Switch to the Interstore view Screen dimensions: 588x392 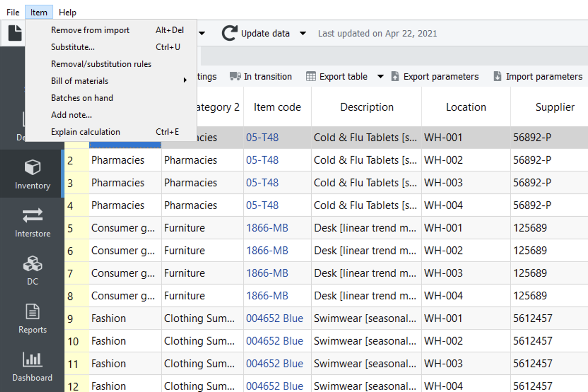point(32,222)
